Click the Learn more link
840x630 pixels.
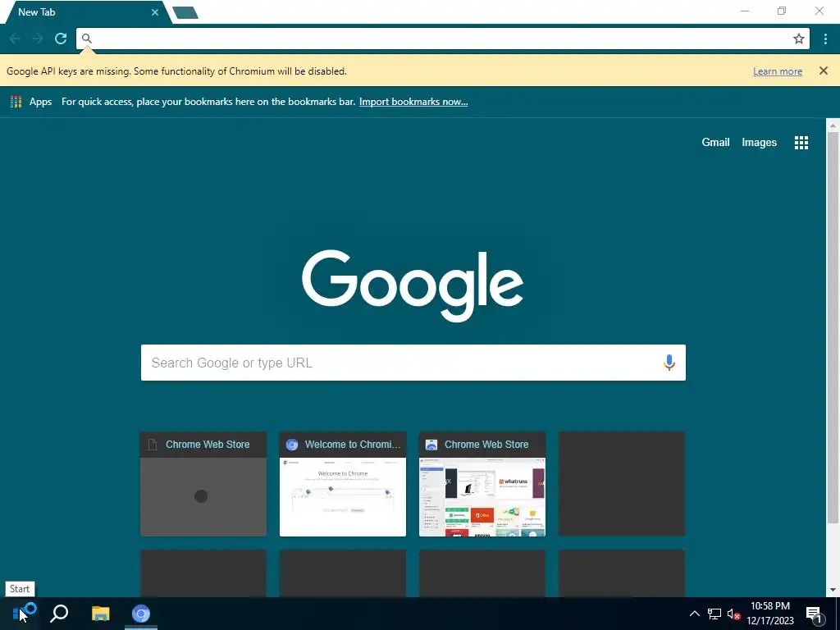pos(778,71)
